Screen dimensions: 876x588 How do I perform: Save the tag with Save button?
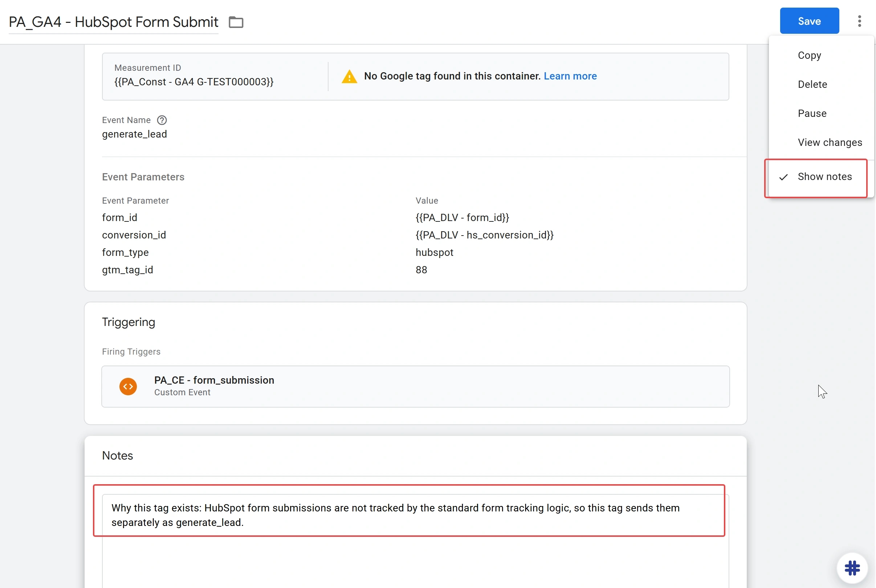809,21
